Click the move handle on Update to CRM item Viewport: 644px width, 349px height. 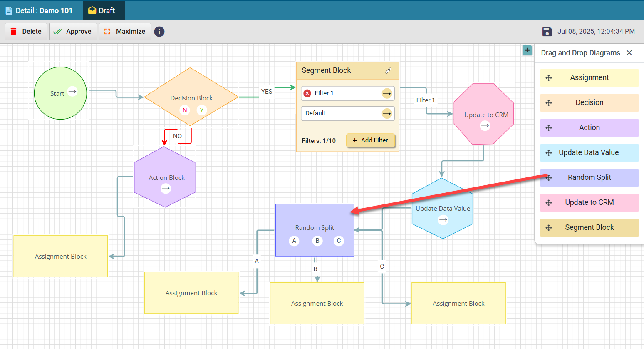[x=549, y=203]
